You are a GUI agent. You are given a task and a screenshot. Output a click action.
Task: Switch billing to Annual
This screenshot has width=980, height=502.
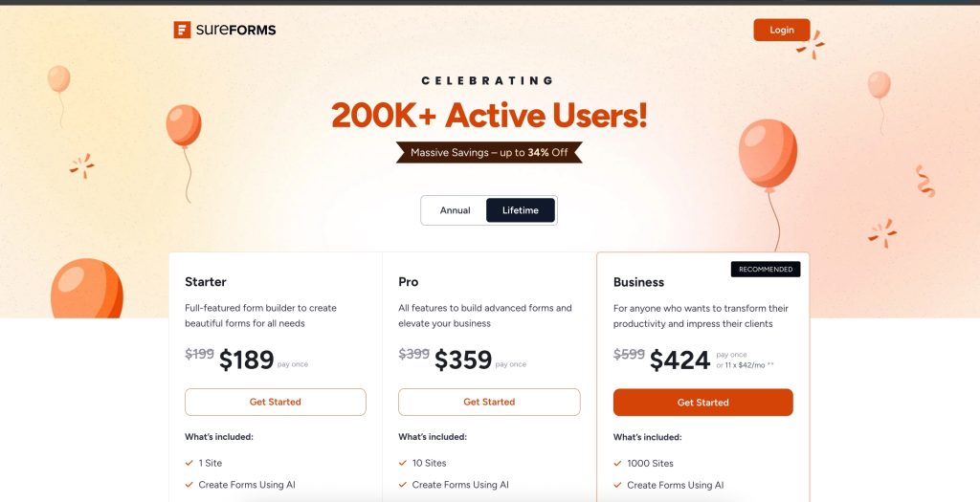point(455,210)
